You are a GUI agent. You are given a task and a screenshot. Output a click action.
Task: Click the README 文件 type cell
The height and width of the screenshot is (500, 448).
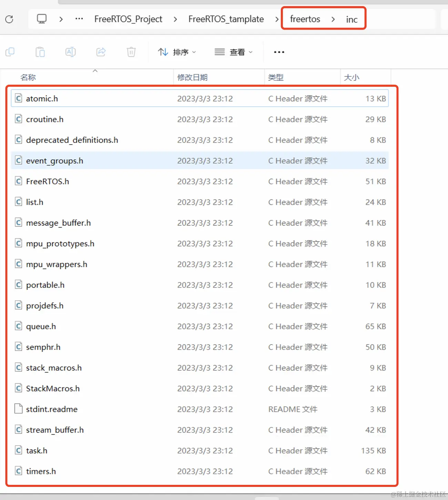click(293, 409)
